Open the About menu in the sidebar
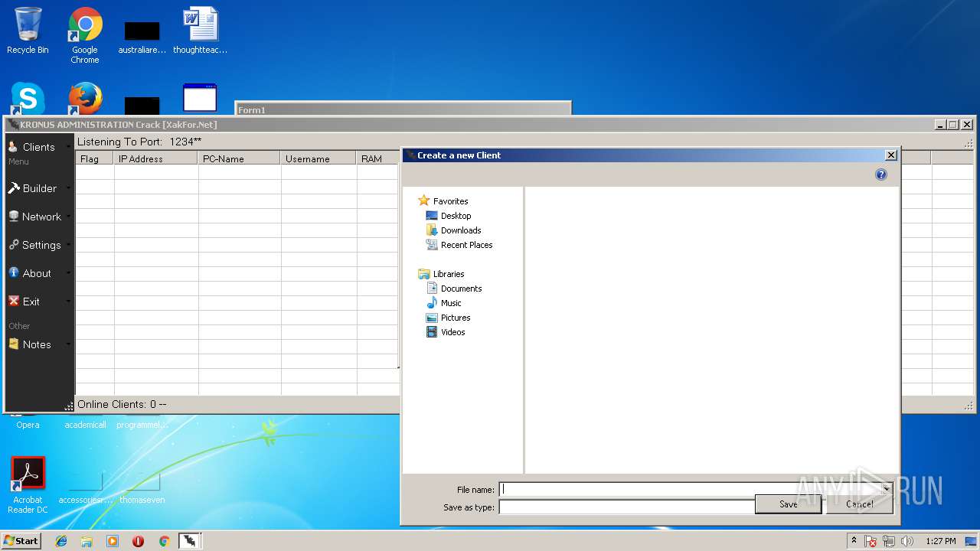The image size is (980, 551). (x=39, y=273)
